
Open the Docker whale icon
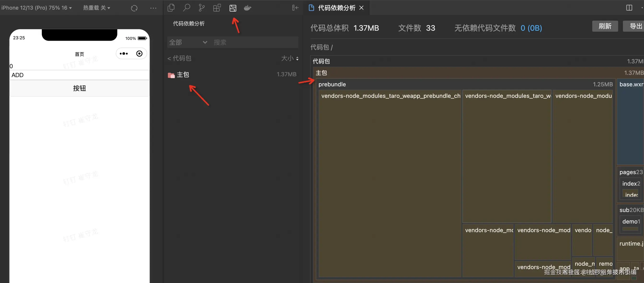[x=247, y=8]
